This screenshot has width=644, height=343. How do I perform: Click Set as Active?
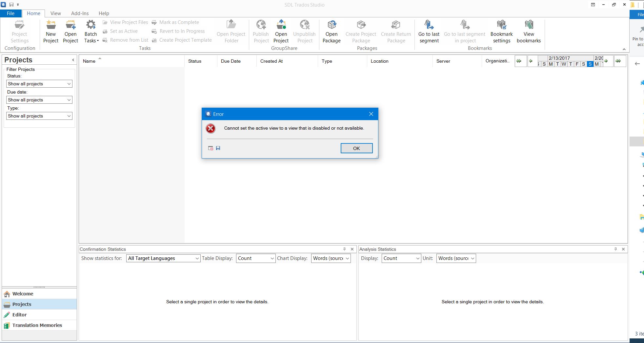[120, 31]
